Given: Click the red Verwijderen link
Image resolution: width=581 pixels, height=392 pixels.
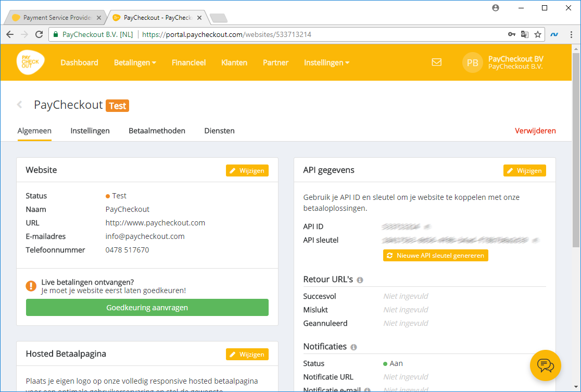Looking at the screenshot, I should click(x=535, y=131).
